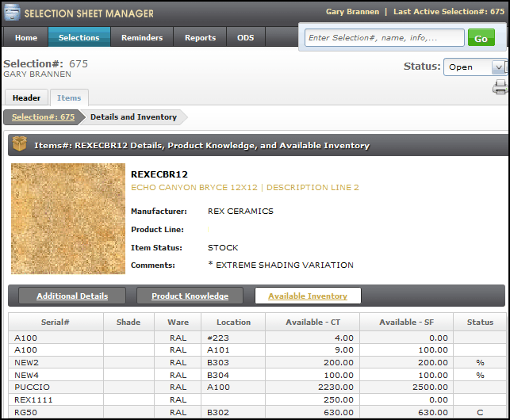Switch to the Header tab

(26, 98)
